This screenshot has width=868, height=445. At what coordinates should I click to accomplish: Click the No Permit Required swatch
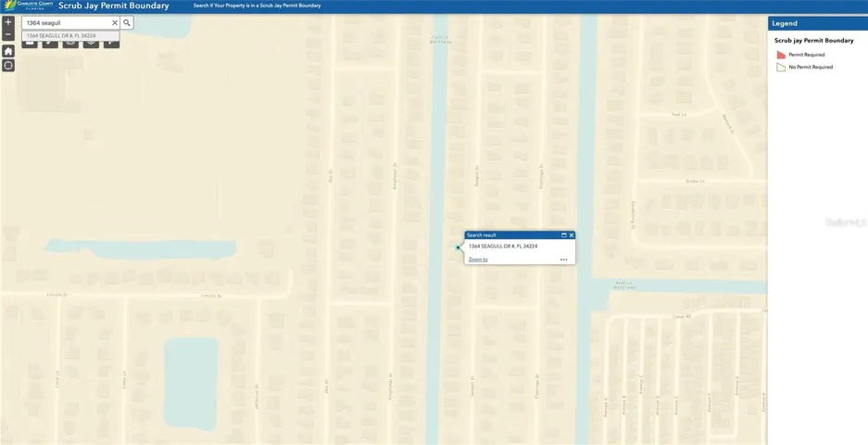point(781,67)
